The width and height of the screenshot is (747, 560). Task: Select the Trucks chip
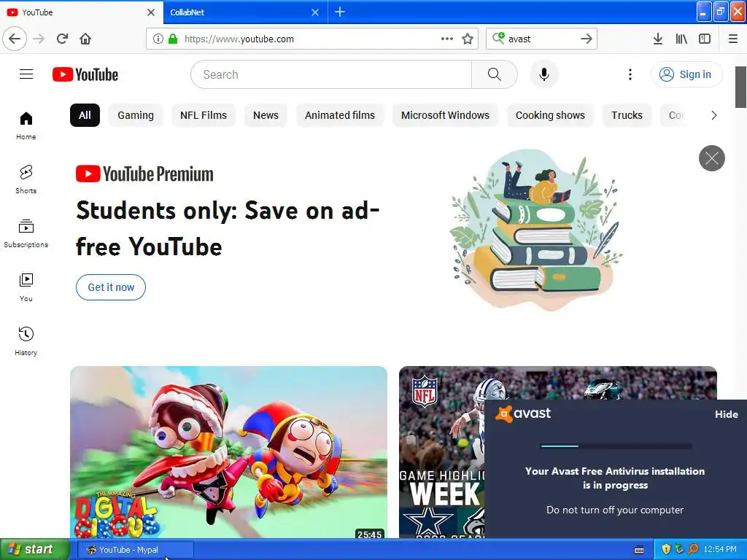(627, 115)
